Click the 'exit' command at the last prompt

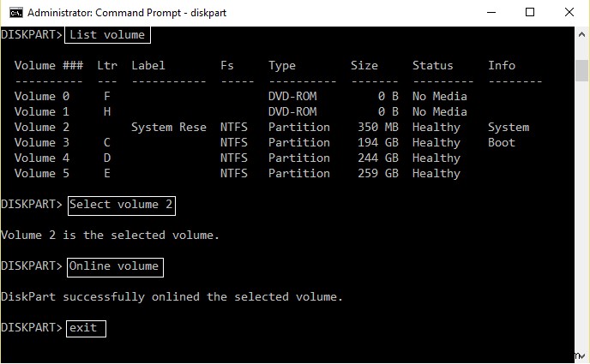point(84,327)
